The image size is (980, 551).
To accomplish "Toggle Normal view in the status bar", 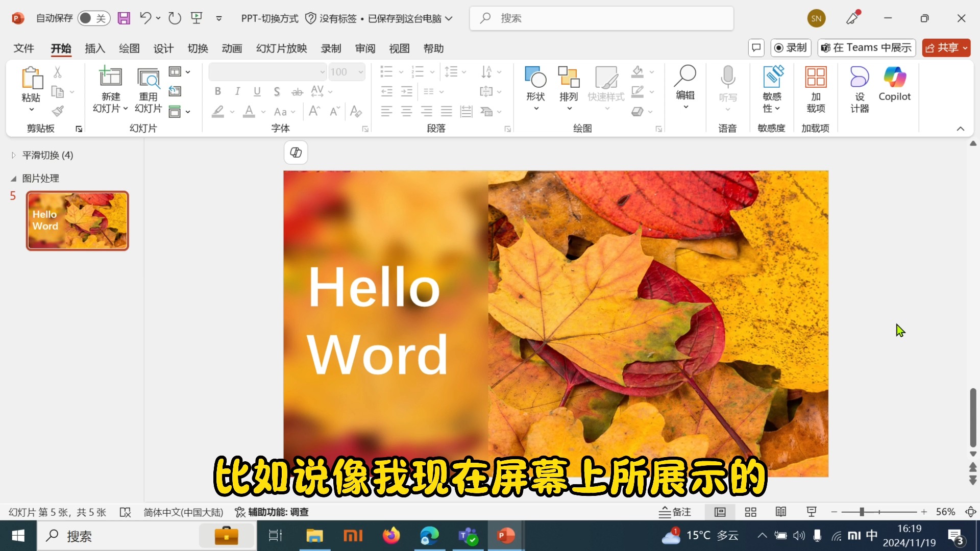I will point(720,512).
